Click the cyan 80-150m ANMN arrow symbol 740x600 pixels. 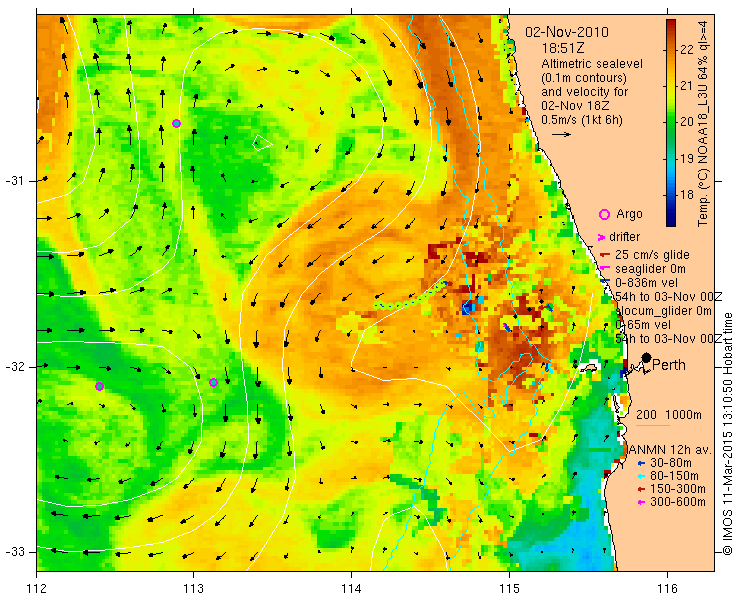pyautogui.click(x=641, y=476)
